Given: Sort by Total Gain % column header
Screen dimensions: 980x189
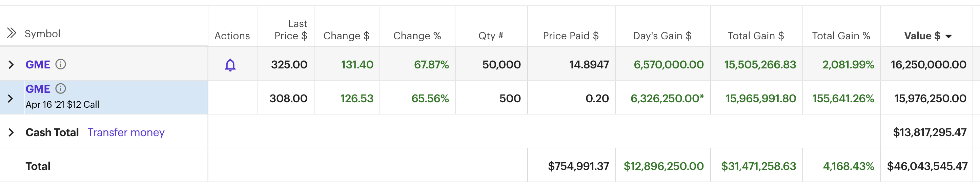Looking at the screenshot, I should [841, 36].
